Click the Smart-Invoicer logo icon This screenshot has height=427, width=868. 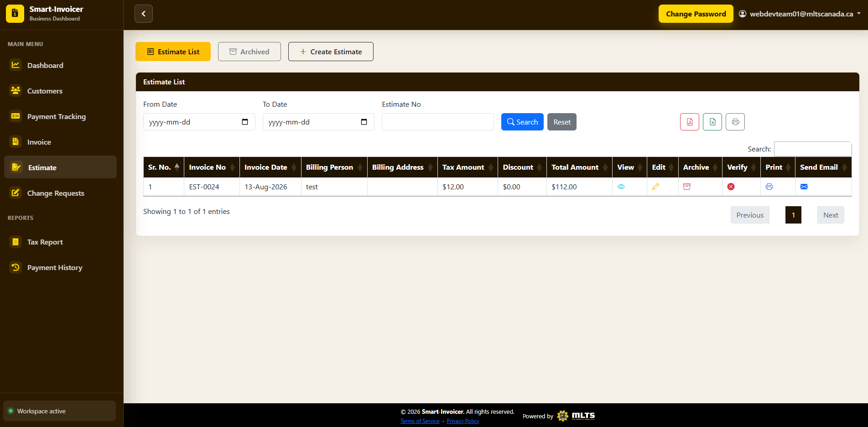[x=15, y=14]
